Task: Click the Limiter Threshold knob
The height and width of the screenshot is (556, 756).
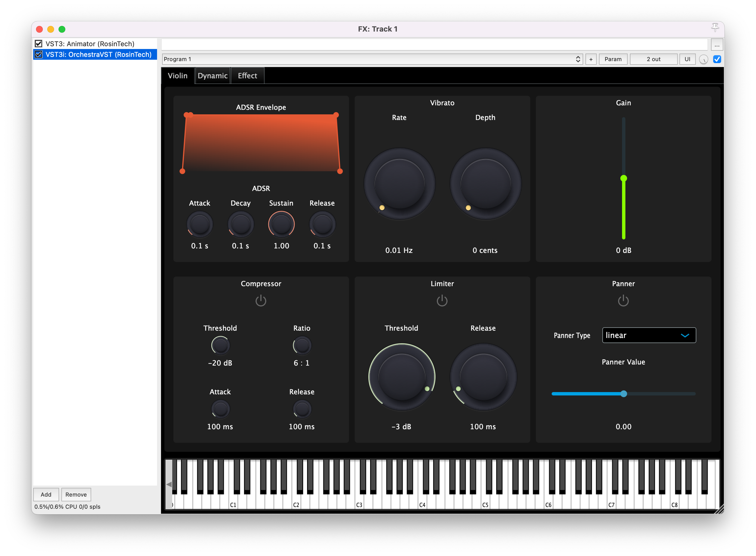Action: 402,377
